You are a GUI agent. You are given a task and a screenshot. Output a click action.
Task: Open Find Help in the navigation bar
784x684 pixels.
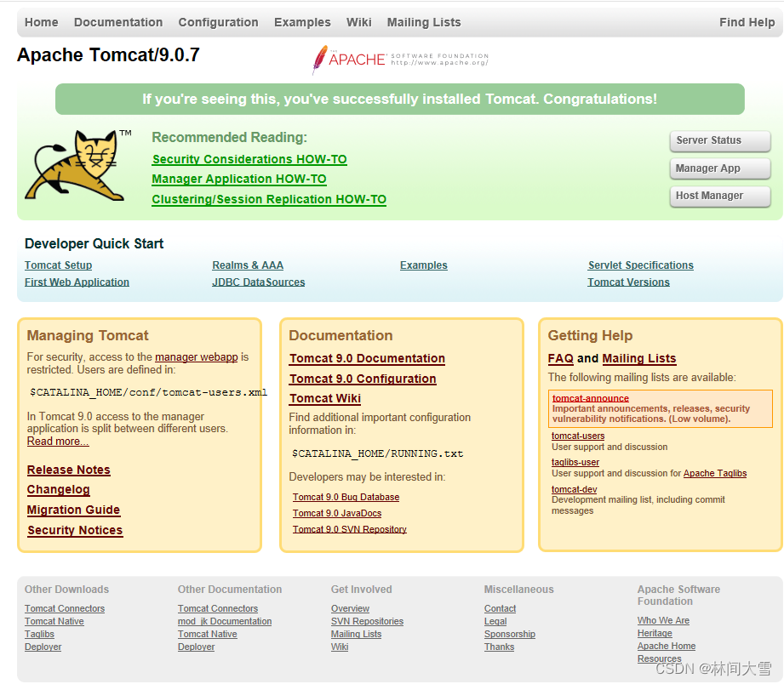tap(747, 22)
